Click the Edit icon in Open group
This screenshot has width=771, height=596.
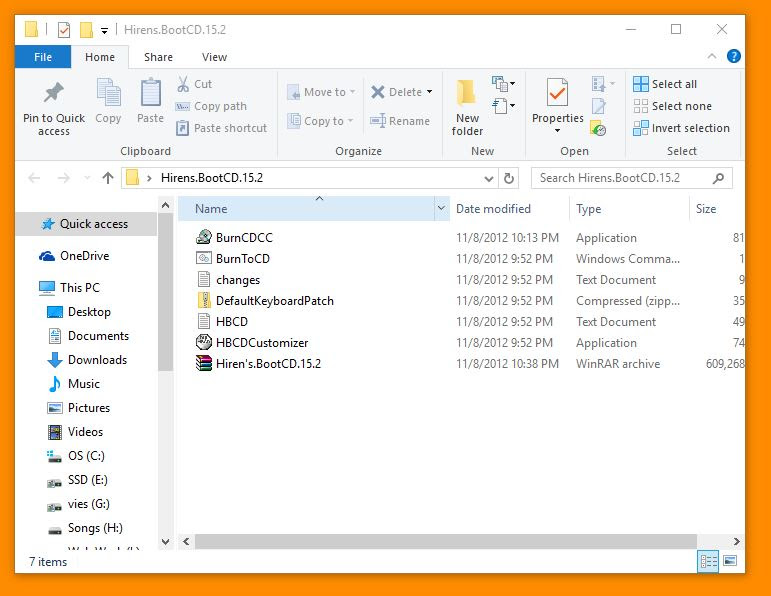click(599, 106)
